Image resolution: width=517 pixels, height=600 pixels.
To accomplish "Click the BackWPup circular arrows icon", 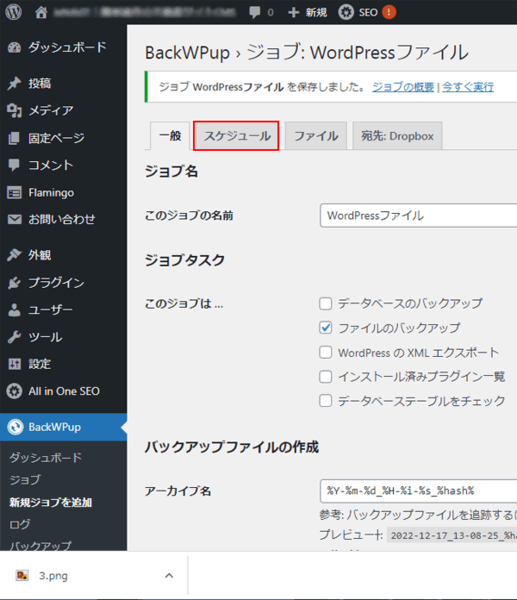I will tap(15, 427).
